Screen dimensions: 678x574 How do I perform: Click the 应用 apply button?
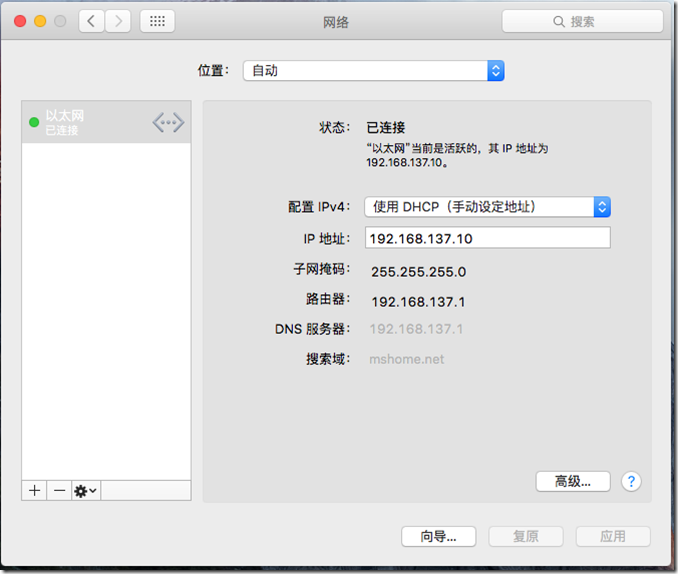point(612,536)
